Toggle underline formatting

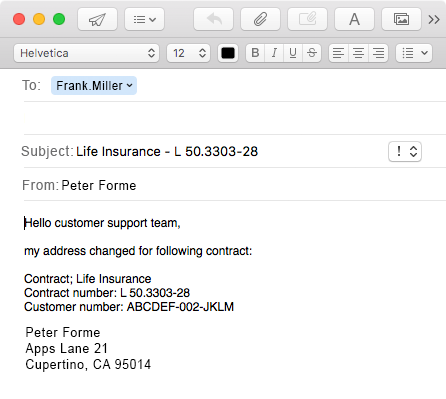click(293, 53)
